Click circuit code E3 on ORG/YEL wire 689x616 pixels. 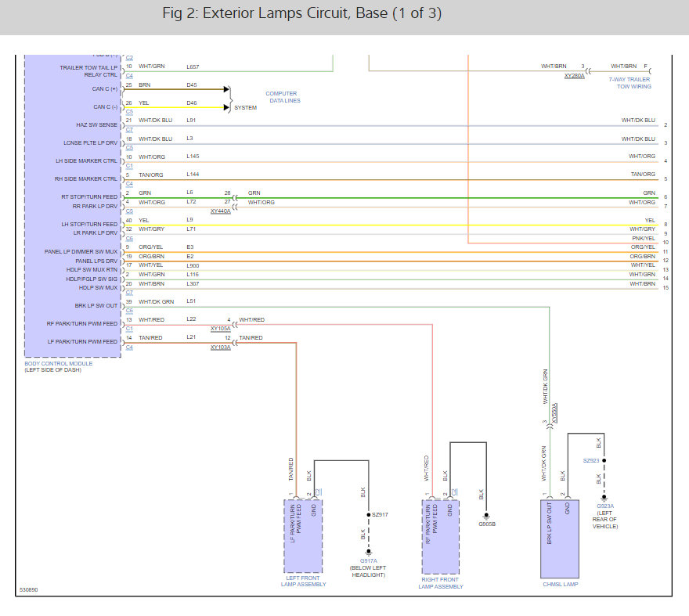click(189, 247)
